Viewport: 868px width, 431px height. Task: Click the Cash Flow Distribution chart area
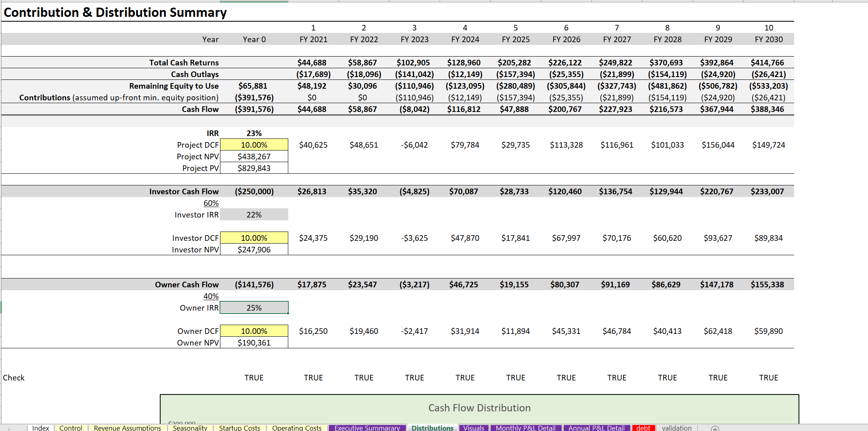[479, 407]
